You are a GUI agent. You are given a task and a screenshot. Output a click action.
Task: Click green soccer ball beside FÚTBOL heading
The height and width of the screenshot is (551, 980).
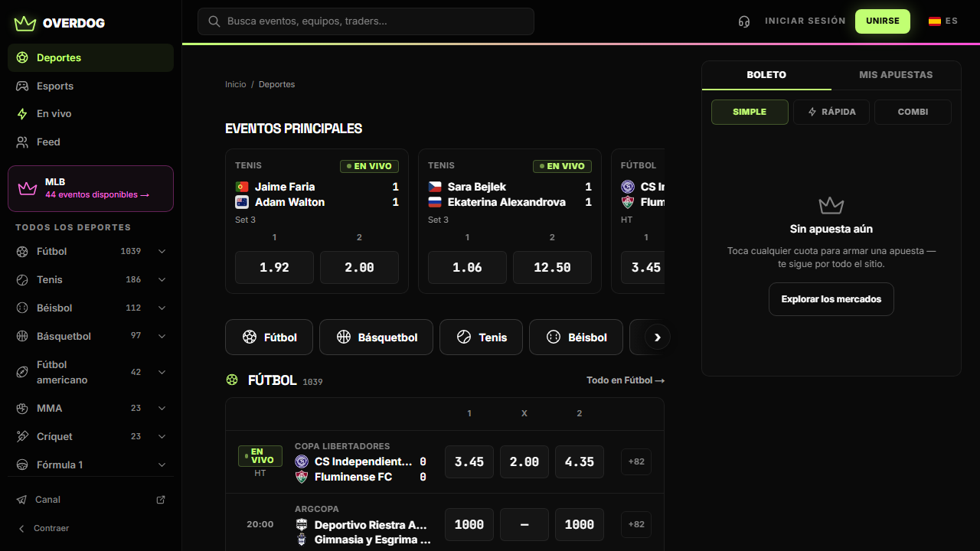(232, 380)
